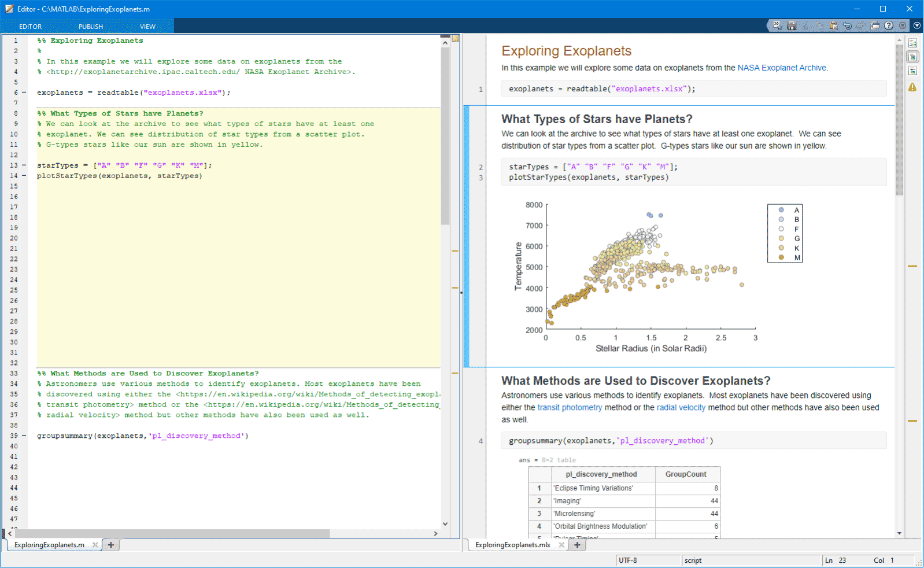This screenshot has width=924, height=568.
Task: Click the 'What Types of Stars have Planets?' heading
Action: (597, 119)
